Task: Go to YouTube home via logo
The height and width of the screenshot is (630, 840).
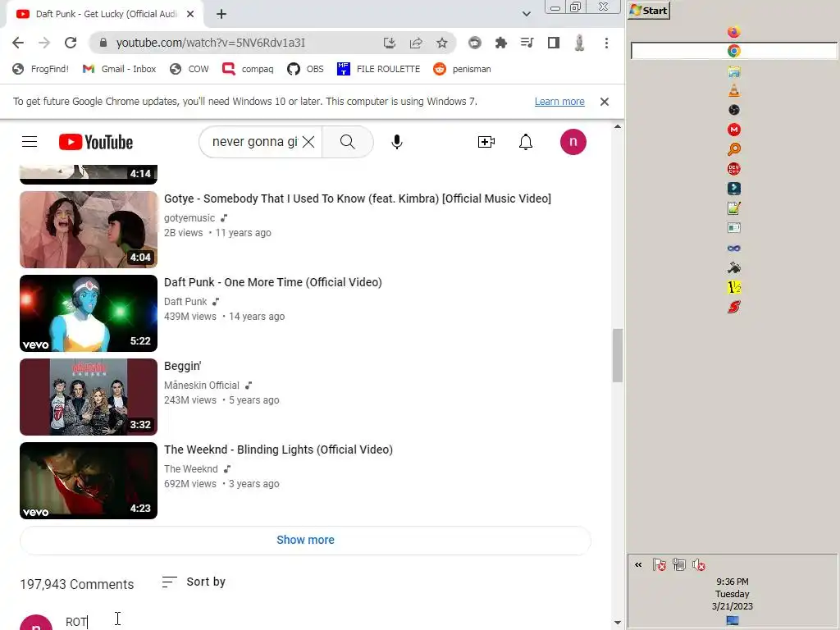Action: click(96, 142)
